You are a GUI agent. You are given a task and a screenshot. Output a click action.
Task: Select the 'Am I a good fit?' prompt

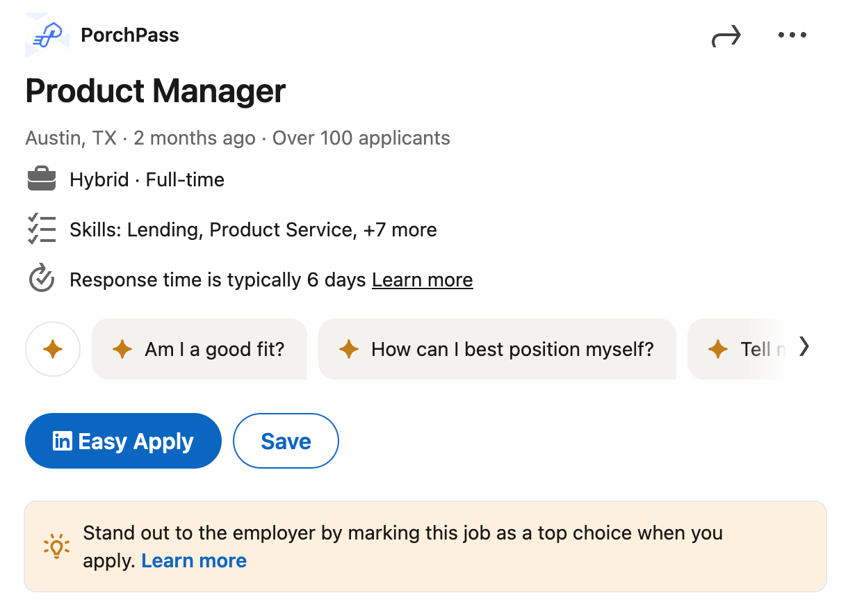[199, 349]
